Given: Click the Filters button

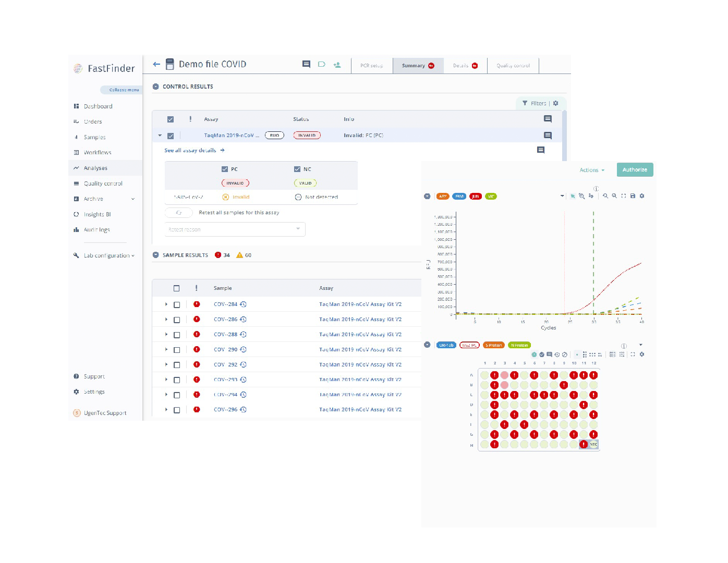Looking at the screenshot, I should point(535,103).
